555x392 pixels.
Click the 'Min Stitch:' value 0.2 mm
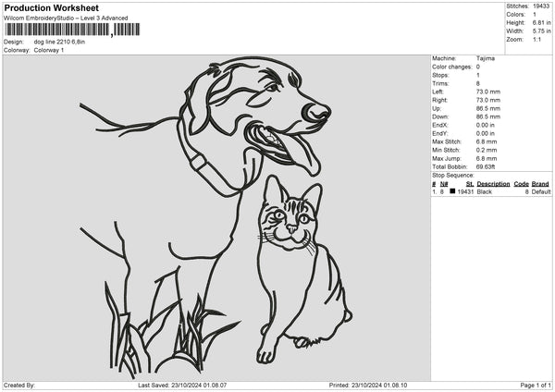[487, 150]
